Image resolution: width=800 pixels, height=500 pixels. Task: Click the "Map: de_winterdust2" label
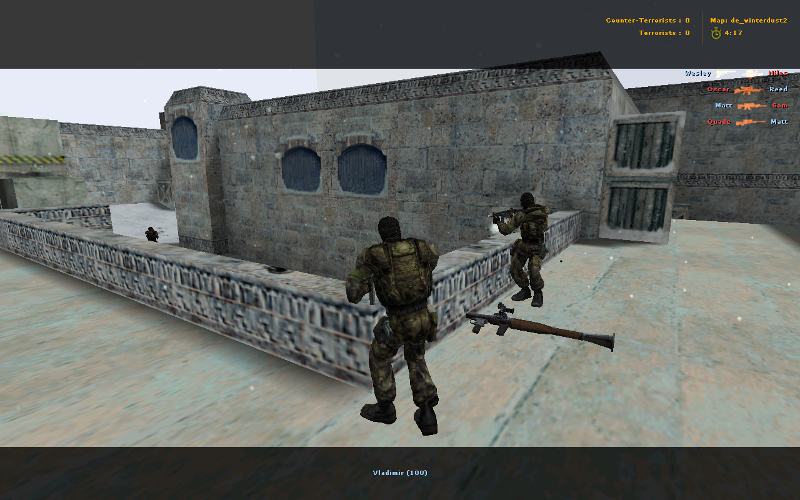pyautogui.click(x=748, y=20)
